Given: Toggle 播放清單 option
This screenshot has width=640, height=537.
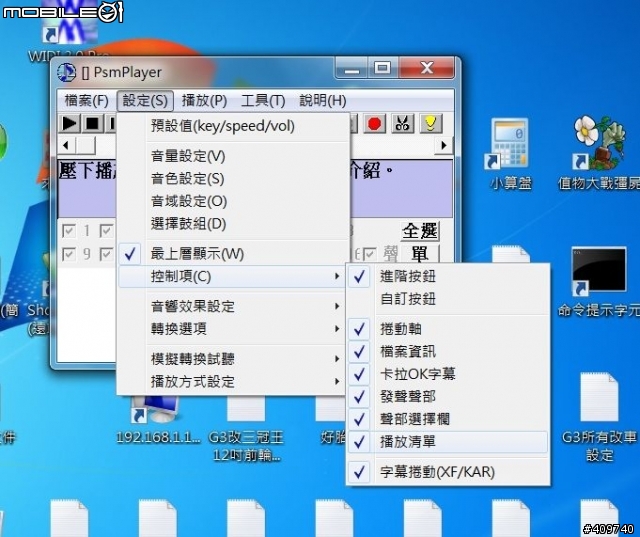Looking at the screenshot, I should pyautogui.click(x=448, y=442).
